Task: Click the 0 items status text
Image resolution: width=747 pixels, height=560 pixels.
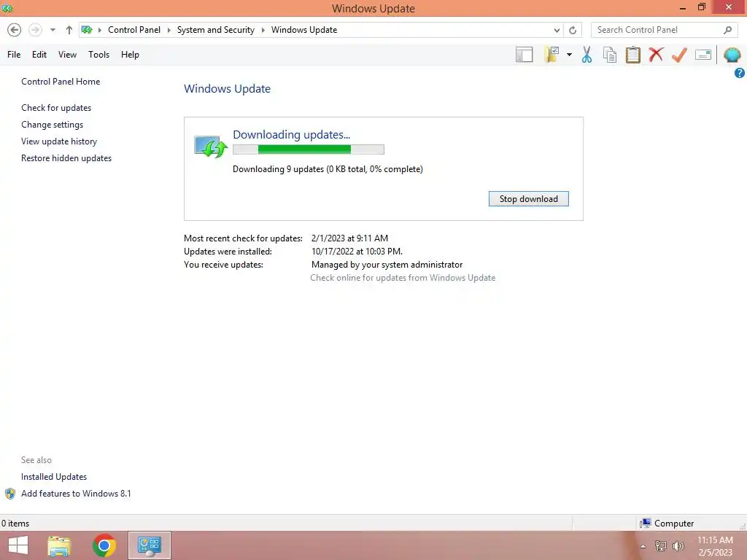Action: coord(15,524)
